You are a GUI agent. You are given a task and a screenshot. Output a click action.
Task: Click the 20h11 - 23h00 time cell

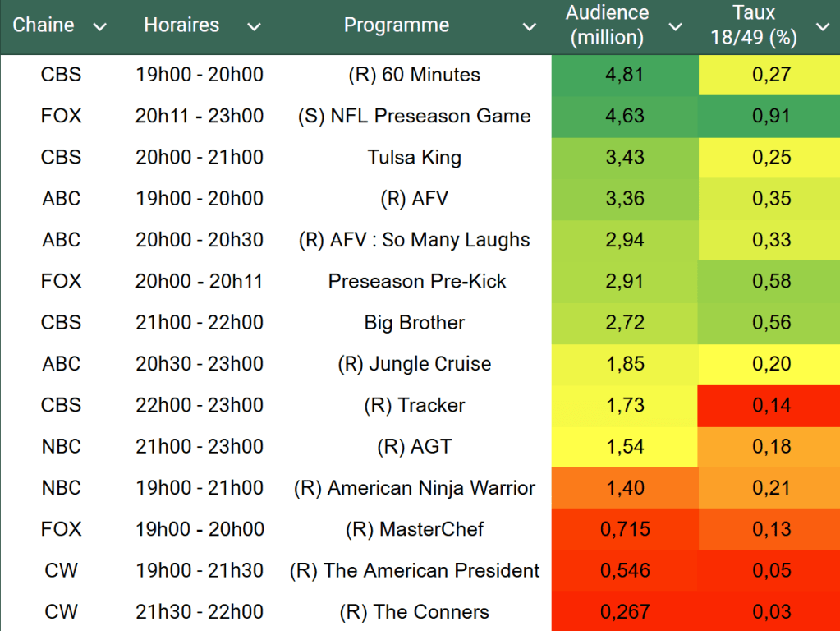[200, 116]
